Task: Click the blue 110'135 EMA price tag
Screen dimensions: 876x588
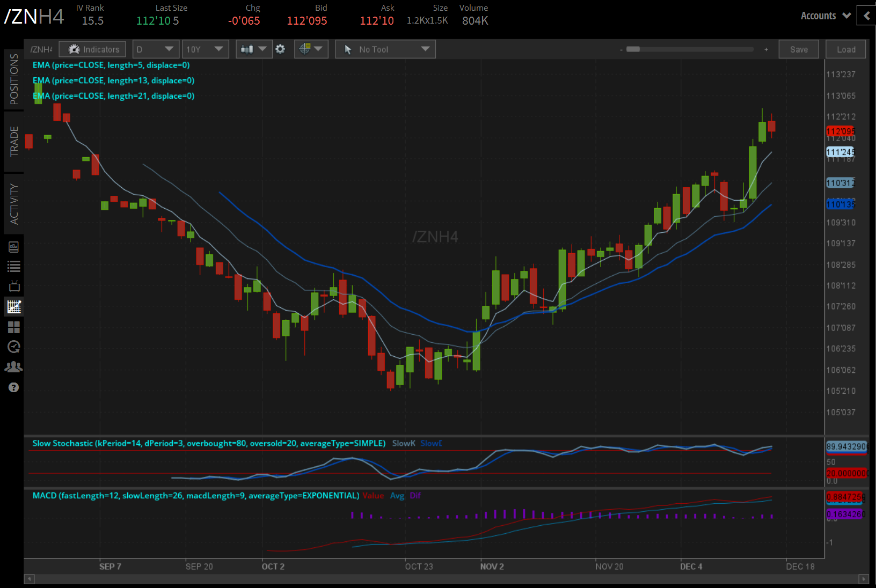Action: click(x=841, y=204)
